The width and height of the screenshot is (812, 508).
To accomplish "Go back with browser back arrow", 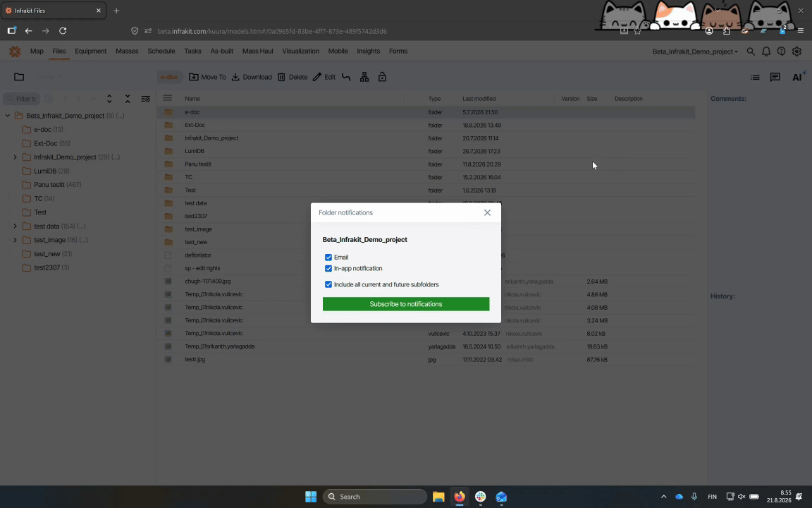I will click(x=28, y=31).
